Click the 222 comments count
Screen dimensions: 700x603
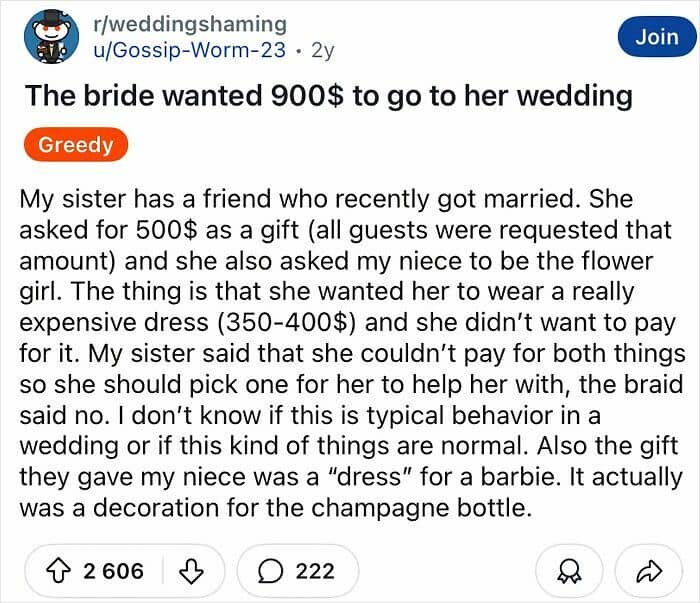[x=315, y=572]
